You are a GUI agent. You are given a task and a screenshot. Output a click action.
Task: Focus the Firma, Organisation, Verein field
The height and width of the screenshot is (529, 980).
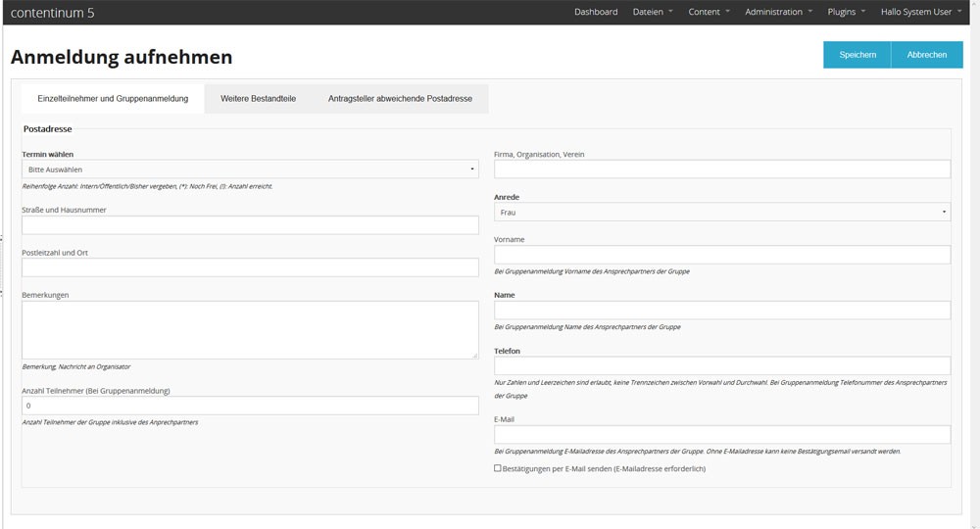pos(722,169)
